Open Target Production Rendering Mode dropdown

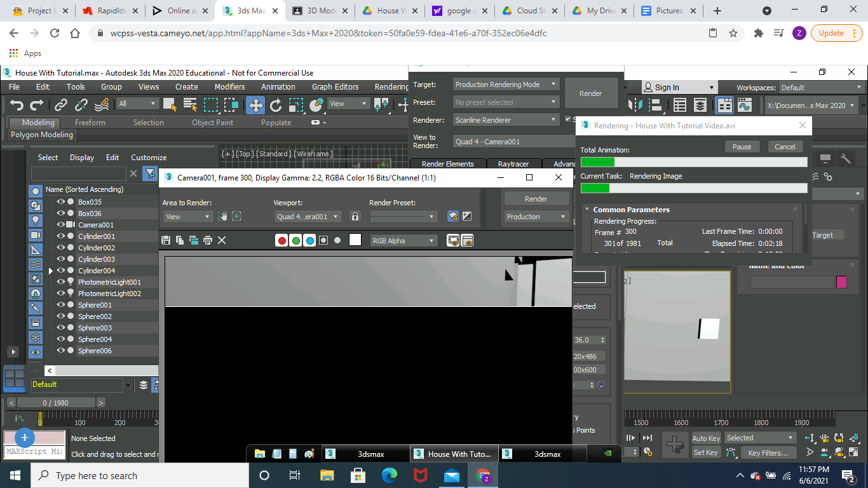click(x=506, y=85)
